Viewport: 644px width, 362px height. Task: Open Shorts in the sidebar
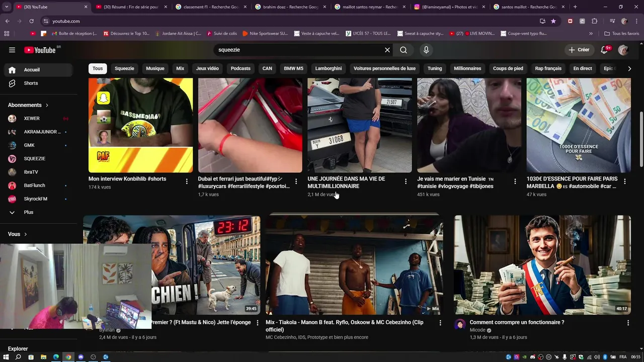pos(39,83)
